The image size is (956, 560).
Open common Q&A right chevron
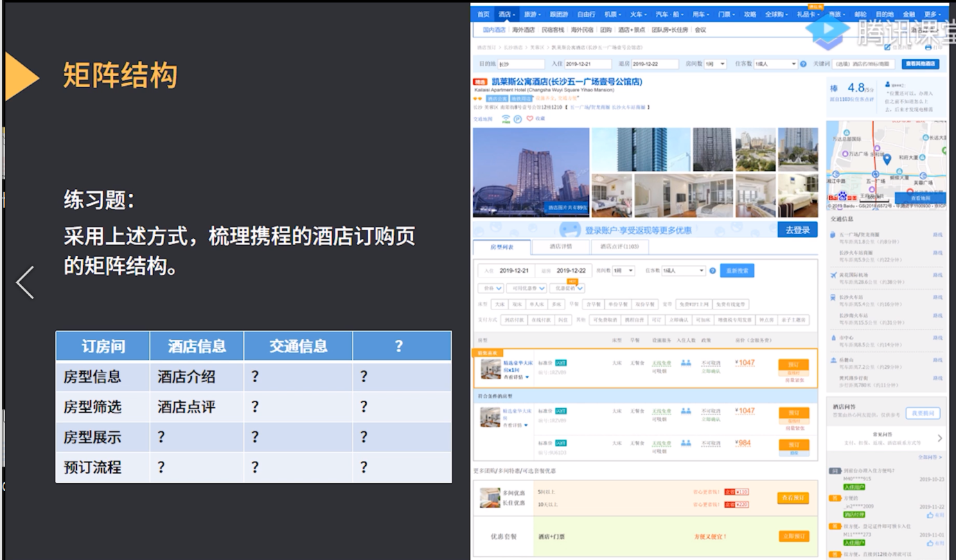coord(939,438)
